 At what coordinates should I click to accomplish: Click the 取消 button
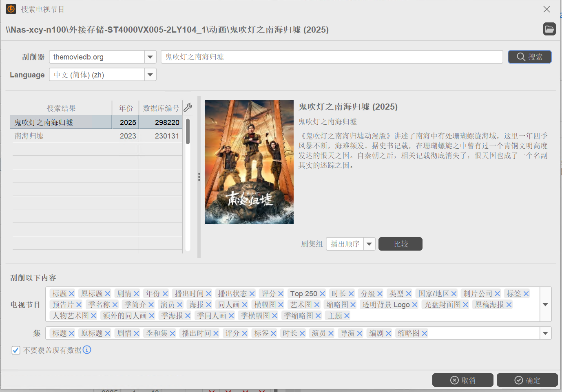(x=463, y=380)
